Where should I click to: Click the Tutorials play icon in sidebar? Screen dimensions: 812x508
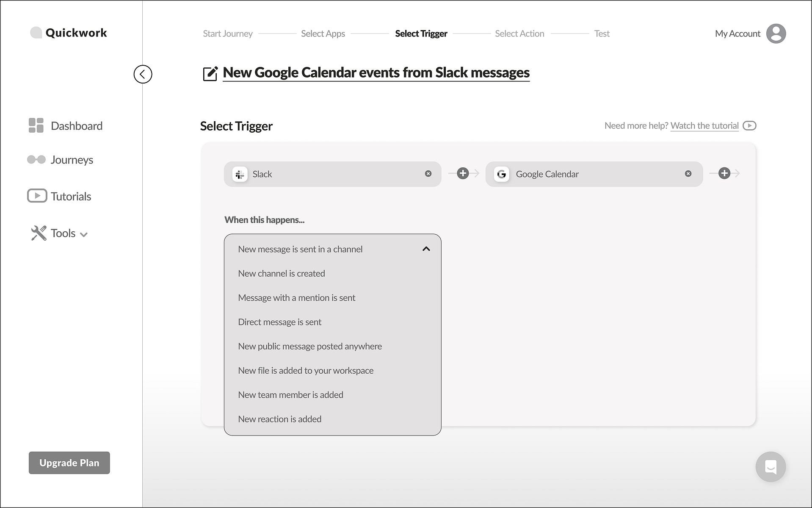[x=37, y=196]
